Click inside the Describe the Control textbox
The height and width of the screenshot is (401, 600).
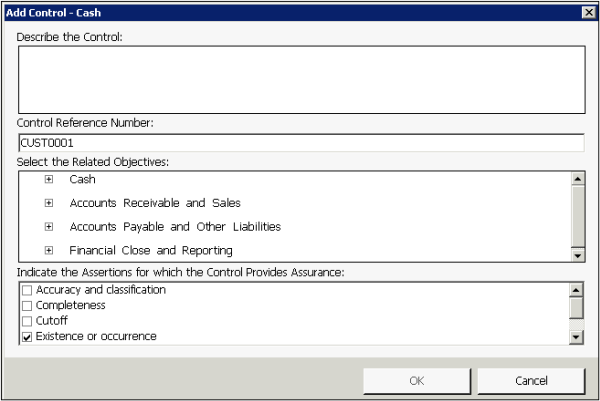point(300,77)
